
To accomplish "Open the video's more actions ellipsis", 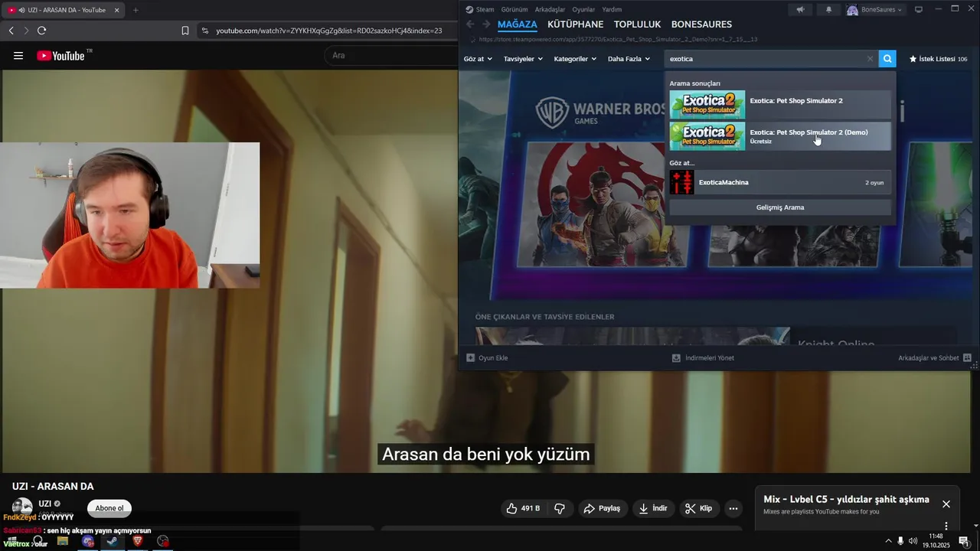I will [733, 508].
